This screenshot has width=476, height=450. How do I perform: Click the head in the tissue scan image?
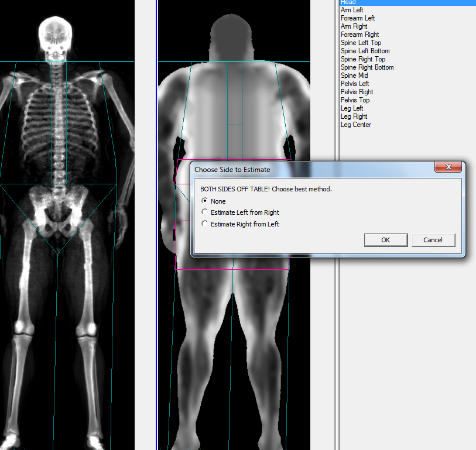point(232,34)
